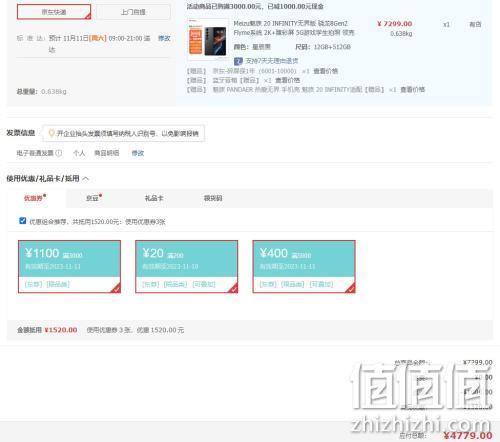Image resolution: width=500 pixels, height=442 pixels.
Task: Uncheck the recommended coupon combination checkbox
Action: (23, 221)
